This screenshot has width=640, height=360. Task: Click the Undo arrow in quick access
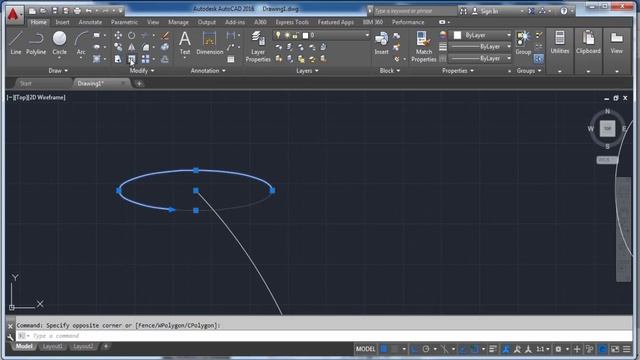coord(89,11)
